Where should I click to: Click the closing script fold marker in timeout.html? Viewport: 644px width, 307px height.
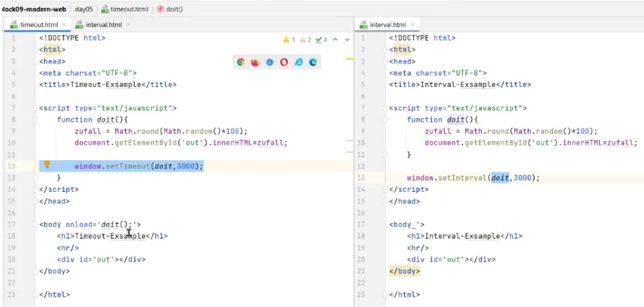pos(35,189)
